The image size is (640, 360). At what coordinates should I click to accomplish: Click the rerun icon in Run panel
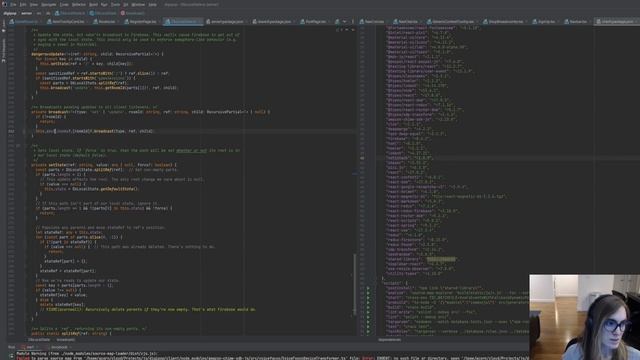point(11,356)
